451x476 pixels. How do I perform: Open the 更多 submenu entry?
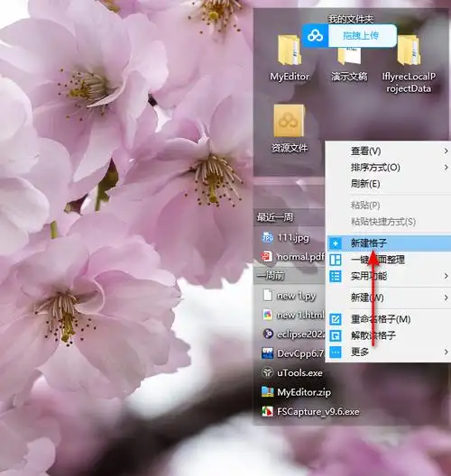388,352
